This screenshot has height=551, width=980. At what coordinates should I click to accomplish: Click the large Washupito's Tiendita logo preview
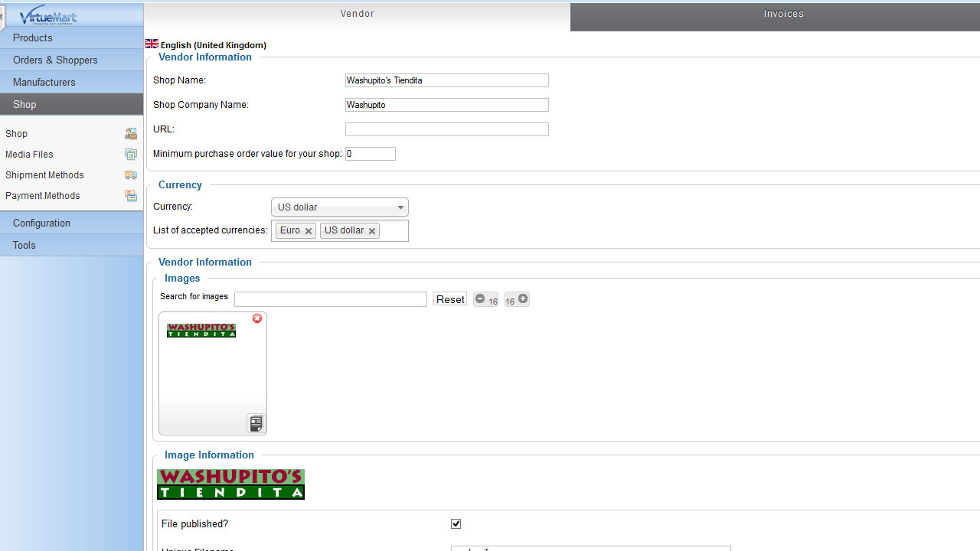tap(230, 484)
